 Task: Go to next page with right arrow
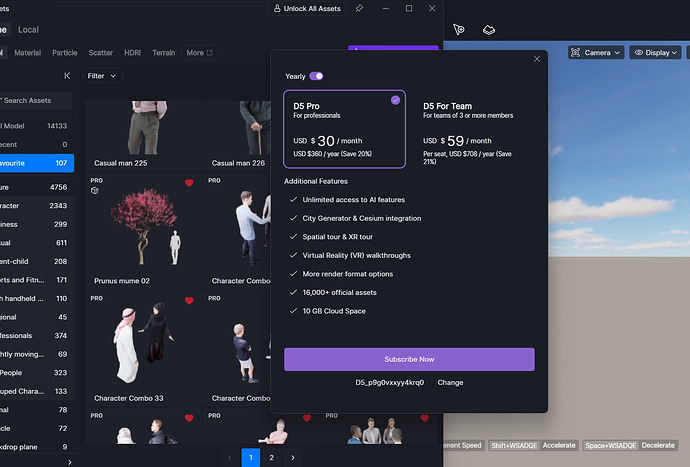(293, 458)
